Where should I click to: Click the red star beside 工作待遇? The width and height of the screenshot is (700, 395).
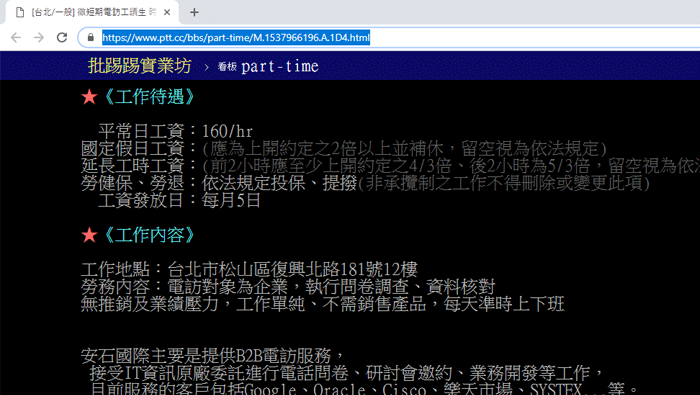(89, 97)
